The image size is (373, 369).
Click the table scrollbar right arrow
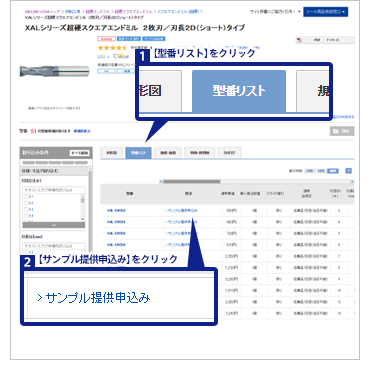coord(352,182)
